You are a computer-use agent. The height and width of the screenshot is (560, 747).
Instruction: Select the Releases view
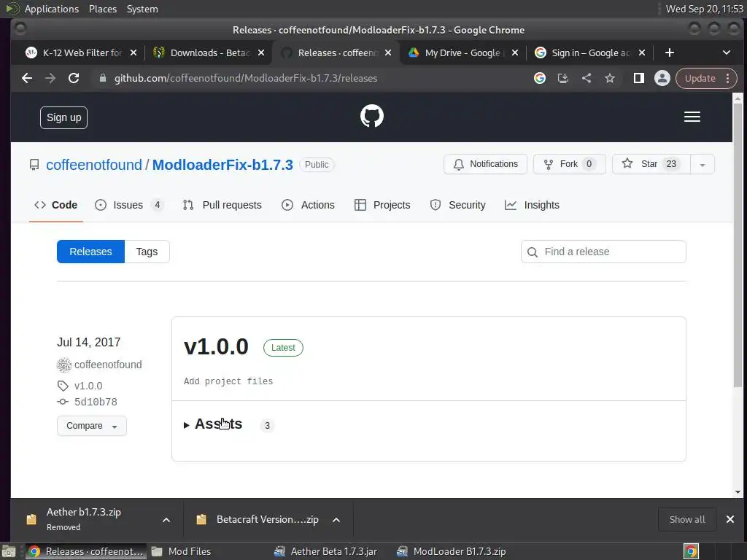90,252
